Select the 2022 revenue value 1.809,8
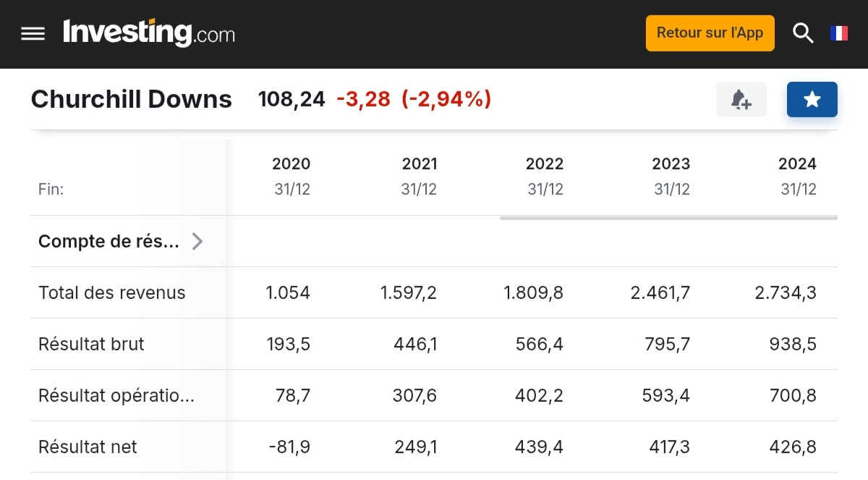 tap(534, 292)
